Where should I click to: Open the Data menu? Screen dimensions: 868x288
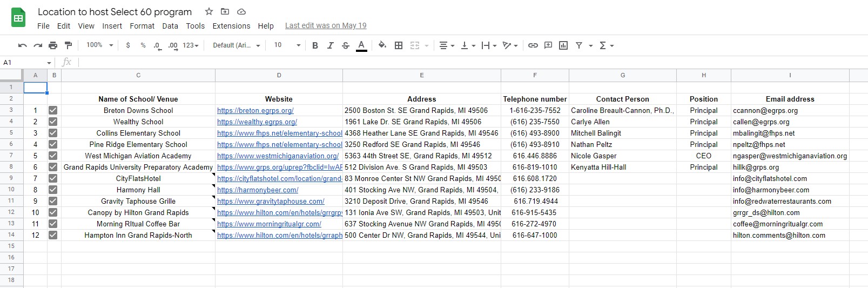[170, 26]
